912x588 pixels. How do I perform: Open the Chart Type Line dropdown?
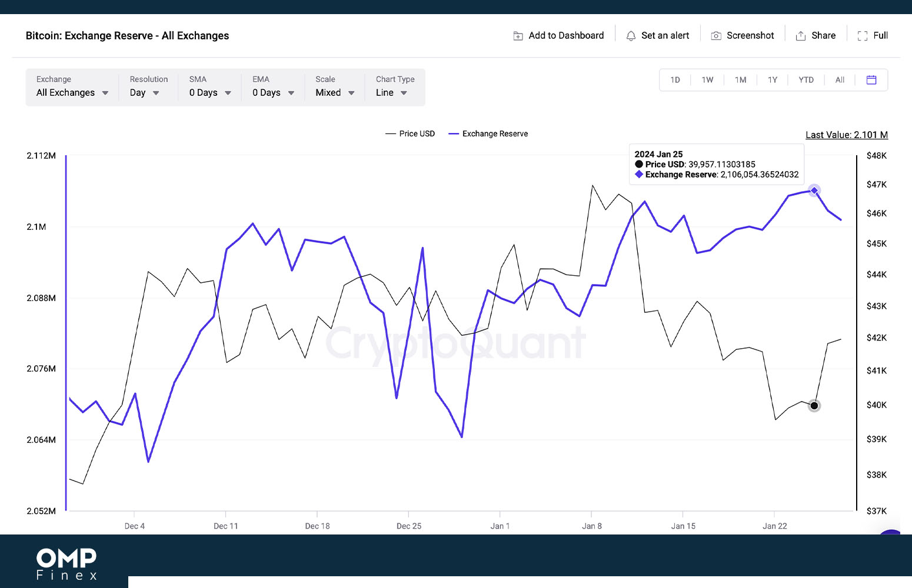click(395, 87)
